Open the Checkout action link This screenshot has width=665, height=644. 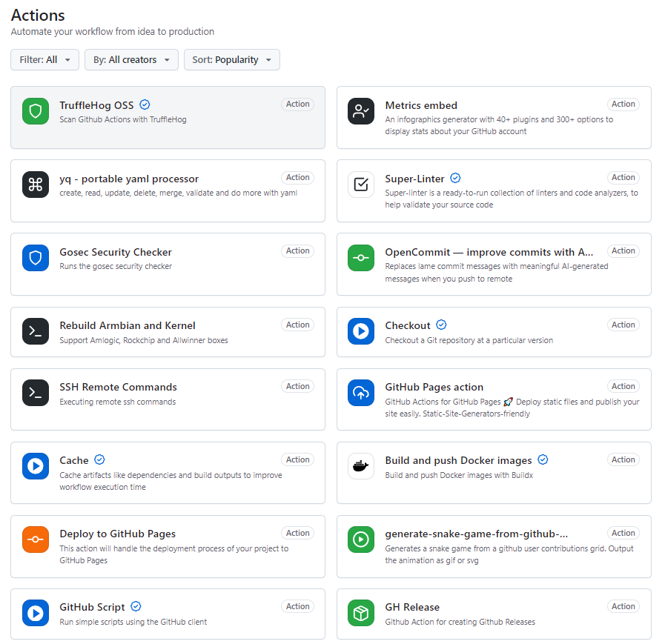408,325
